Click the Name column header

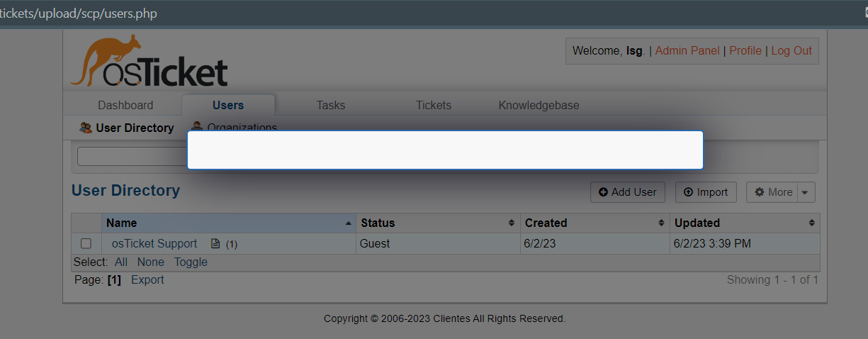(x=229, y=223)
